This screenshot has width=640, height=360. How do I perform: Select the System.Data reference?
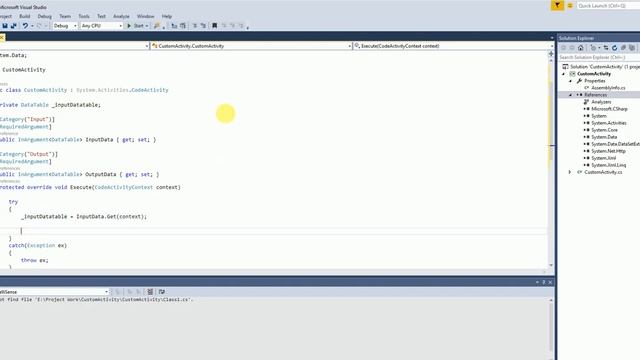[x=604, y=137]
